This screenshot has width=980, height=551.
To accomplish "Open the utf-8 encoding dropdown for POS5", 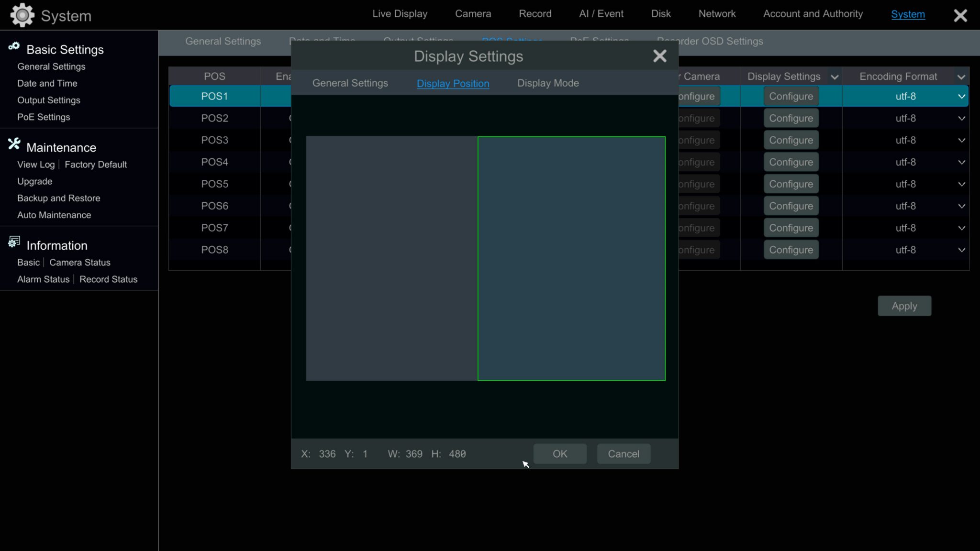I will pos(961,184).
